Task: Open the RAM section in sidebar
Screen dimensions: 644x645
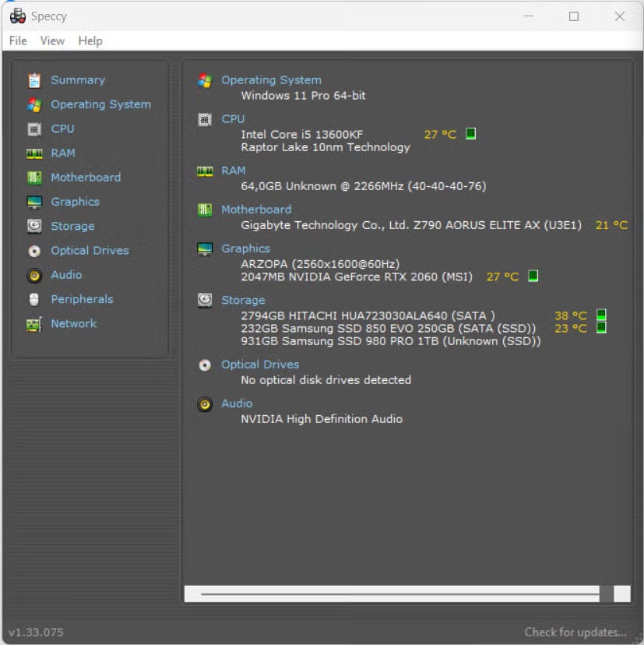Action: pos(63,153)
